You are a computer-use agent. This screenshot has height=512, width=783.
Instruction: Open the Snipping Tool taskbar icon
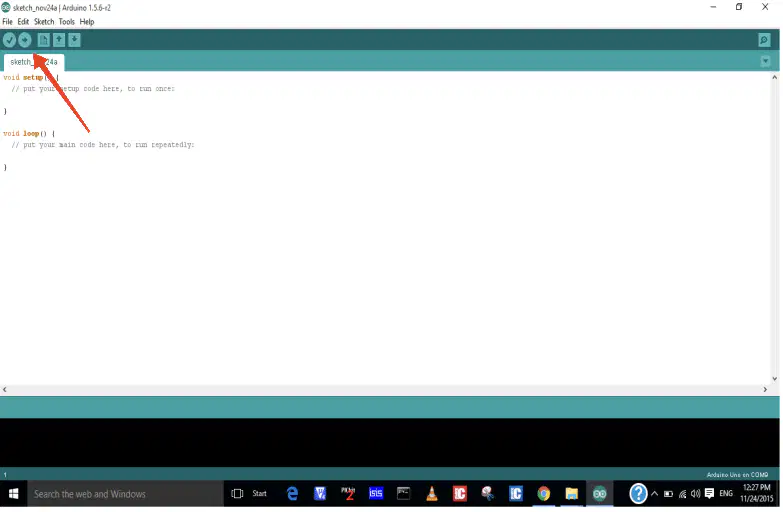tap(488, 494)
